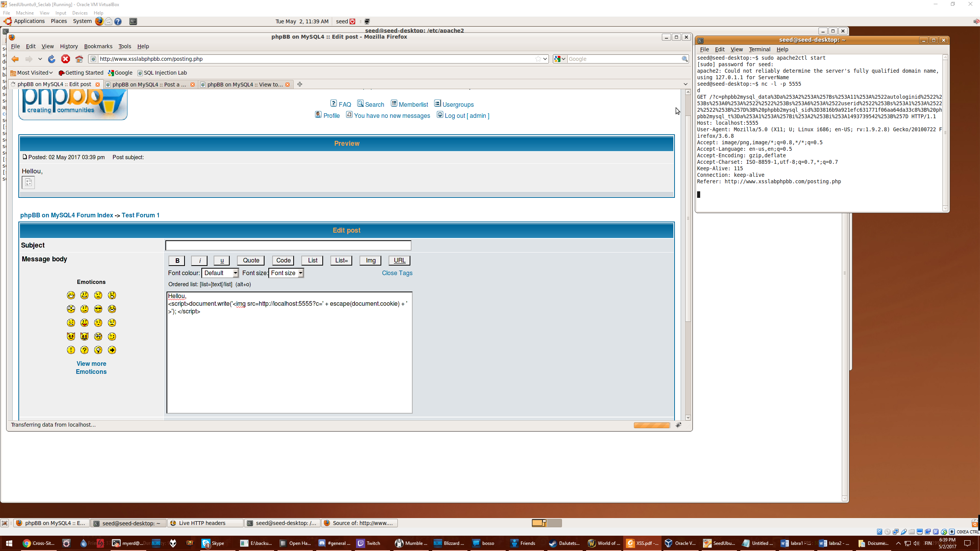Open the mail launcher in GNOME panel
980x551 pixels.
coord(109,21)
